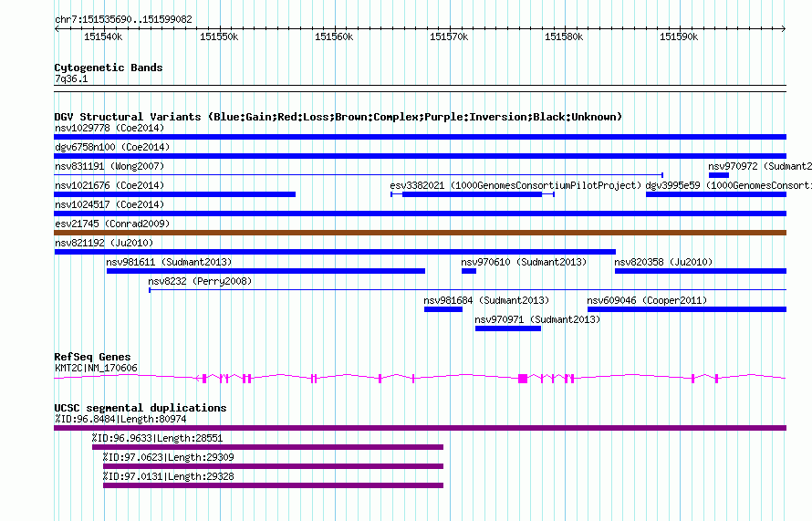Click the nsv8232 (Perry2008) label

pos(200,281)
